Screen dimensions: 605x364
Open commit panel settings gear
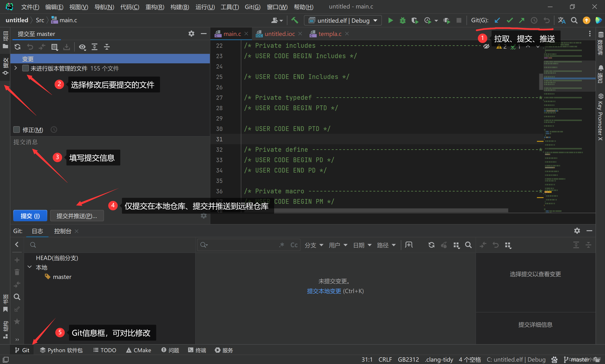click(191, 34)
